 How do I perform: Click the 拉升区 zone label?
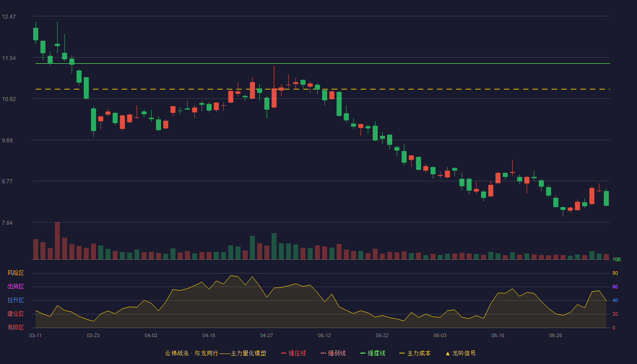point(15,300)
